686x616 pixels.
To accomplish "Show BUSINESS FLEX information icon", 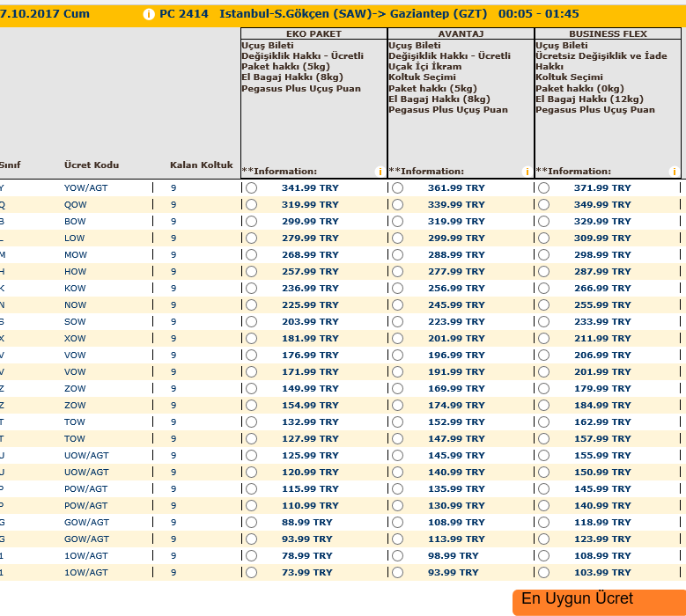I will tap(675, 172).
